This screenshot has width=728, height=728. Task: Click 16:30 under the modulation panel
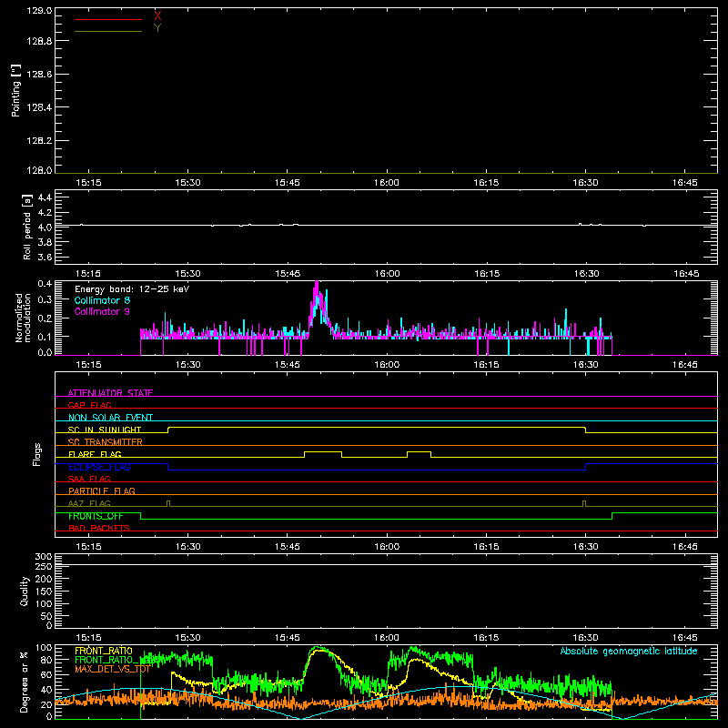585,365
